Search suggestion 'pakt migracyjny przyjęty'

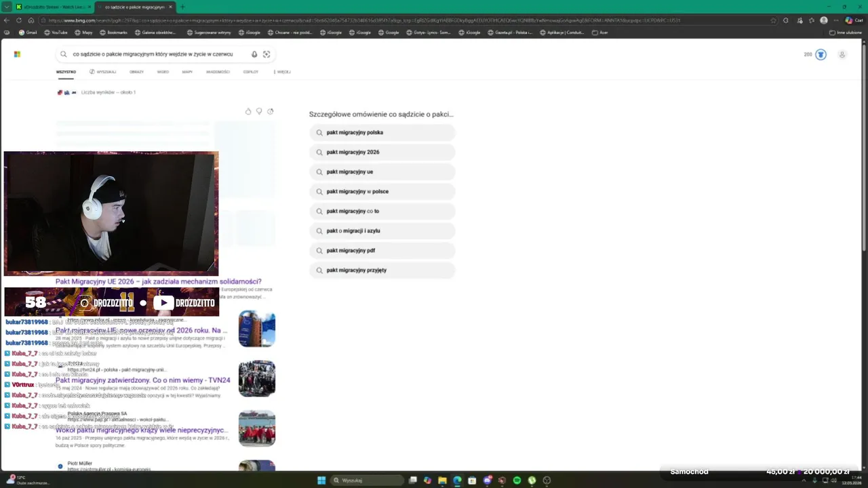tap(382, 270)
